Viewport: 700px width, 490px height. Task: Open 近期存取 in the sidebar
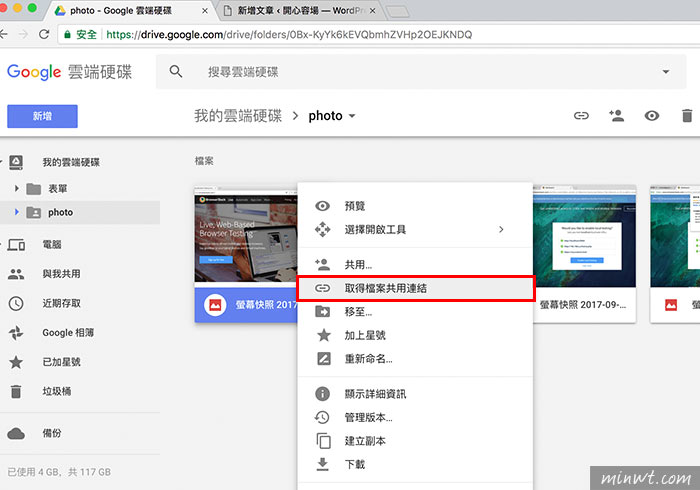tap(62, 303)
